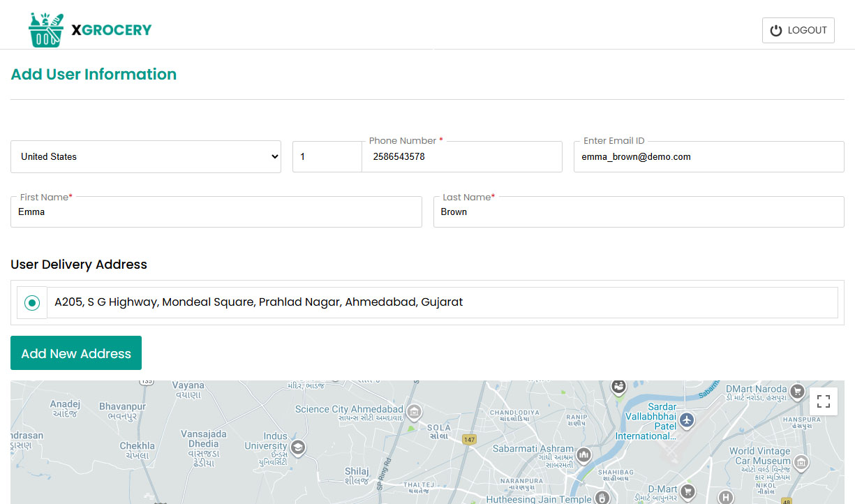This screenshot has height=504, width=855.
Task: Open the United States country dropdown
Action: pyautogui.click(x=146, y=156)
